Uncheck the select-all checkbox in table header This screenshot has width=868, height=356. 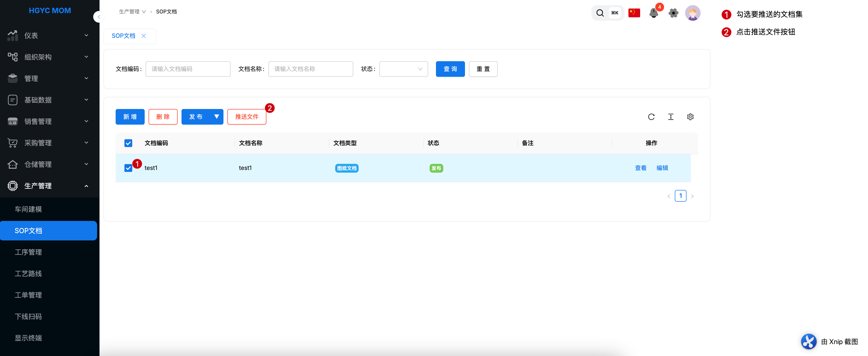(x=128, y=143)
